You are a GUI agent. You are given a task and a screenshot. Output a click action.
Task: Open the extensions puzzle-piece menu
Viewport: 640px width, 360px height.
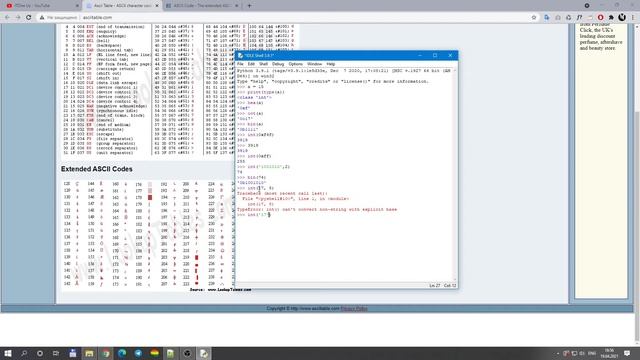pyautogui.click(x=611, y=18)
